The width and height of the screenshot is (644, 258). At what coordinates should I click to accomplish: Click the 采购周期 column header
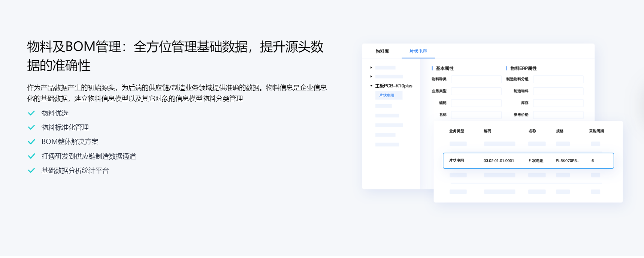click(x=596, y=131)
